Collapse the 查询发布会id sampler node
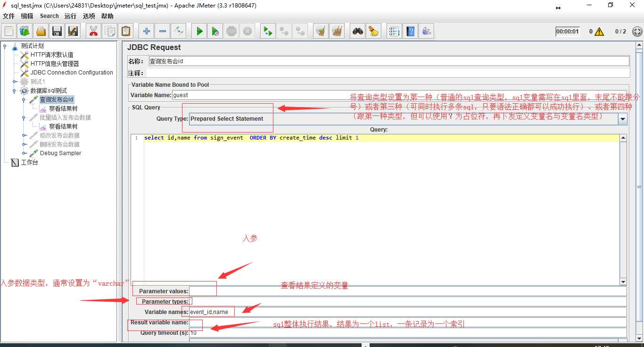The width and height of the screenshot is (644, 347). coord(24,99)
